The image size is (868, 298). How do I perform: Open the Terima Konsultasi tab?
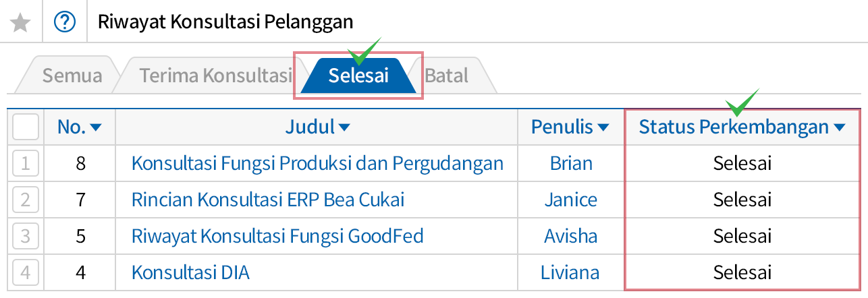point(215,75)
